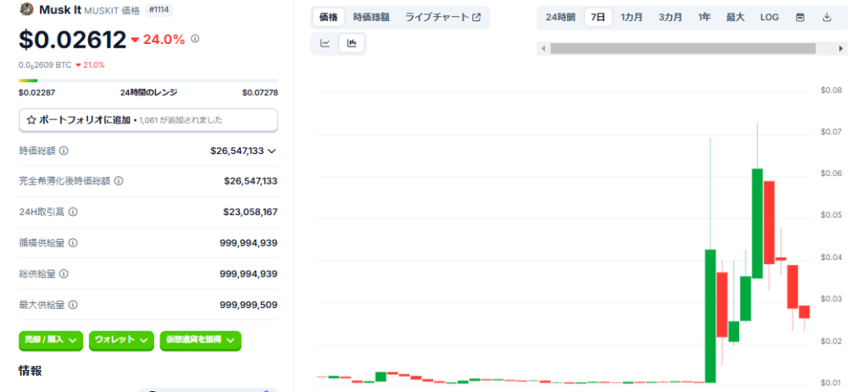This screenshot has height=392, width=868.
Task: Open the ウォレット dropdown
Action: [120, 340]
